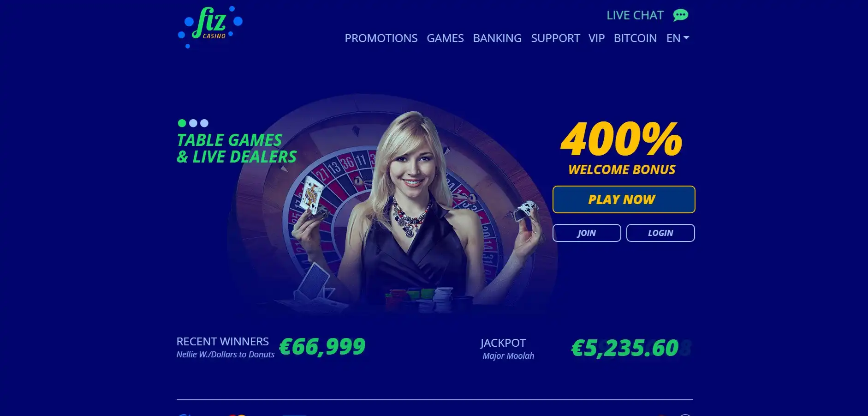The width and height of the screenshot is (868, 416).
Task: Click the Login button
Action: click(660, 233)
